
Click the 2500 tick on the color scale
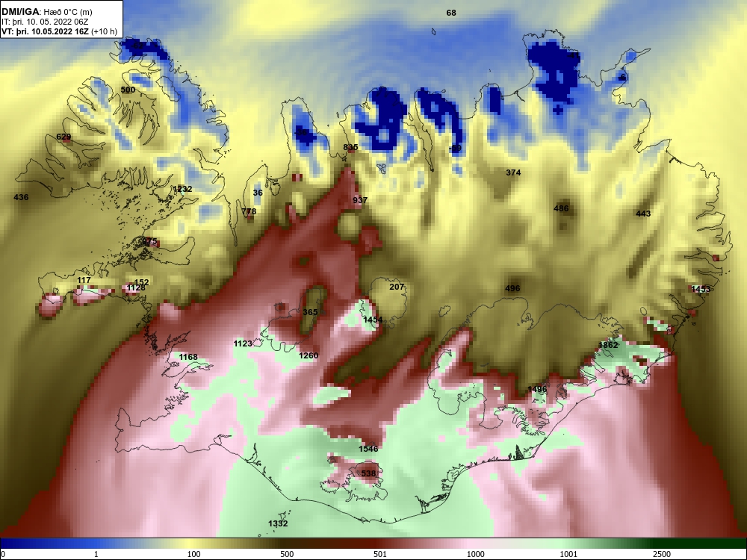click(x=662, y=554)
